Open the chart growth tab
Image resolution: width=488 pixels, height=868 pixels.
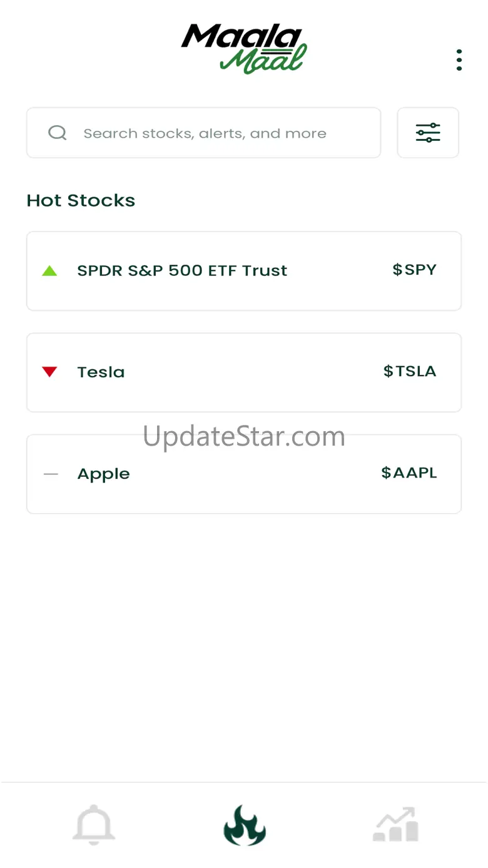pyautogui.click(x=395, y=825)
